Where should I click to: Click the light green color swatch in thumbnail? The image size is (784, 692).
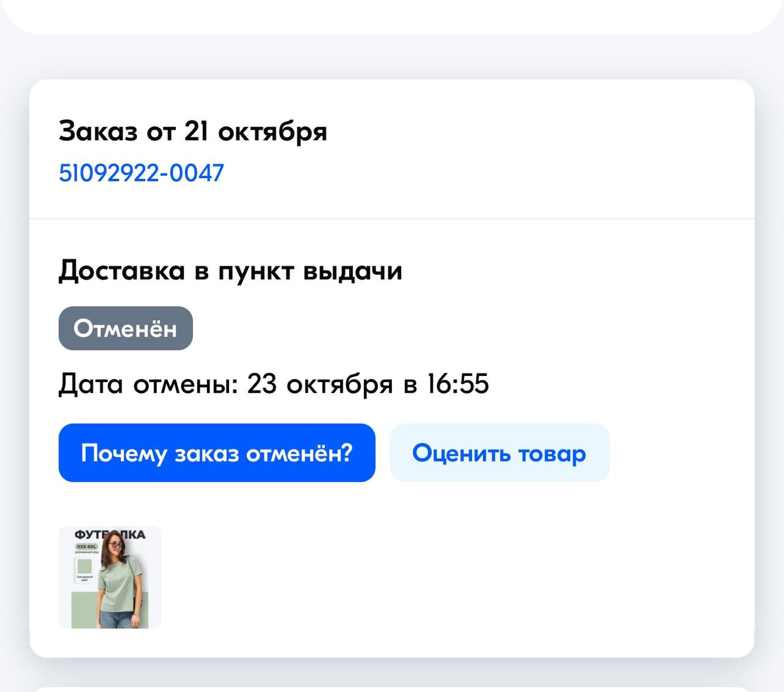84,565
